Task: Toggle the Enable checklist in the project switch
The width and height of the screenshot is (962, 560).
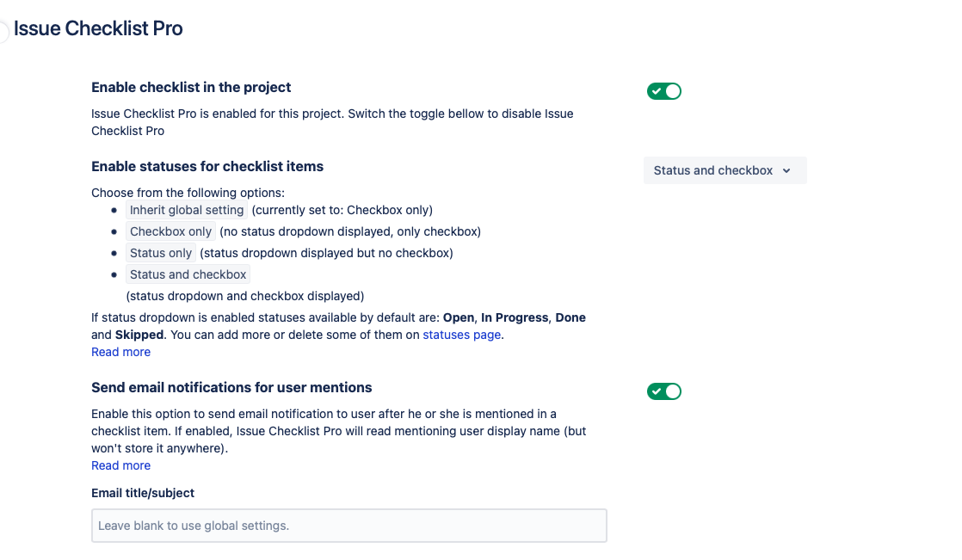Action: pyautogui.click(x=663, y=91)
